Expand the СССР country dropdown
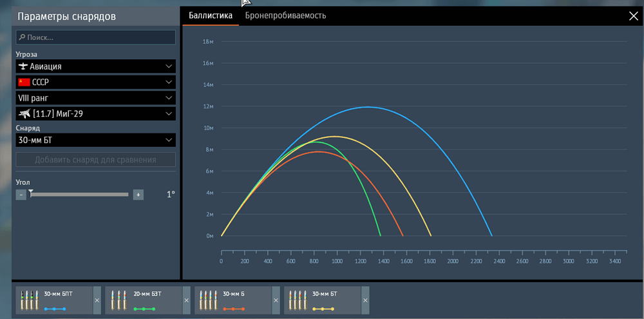The height and width of the screenshot is (319, 644). click(95, 82)
